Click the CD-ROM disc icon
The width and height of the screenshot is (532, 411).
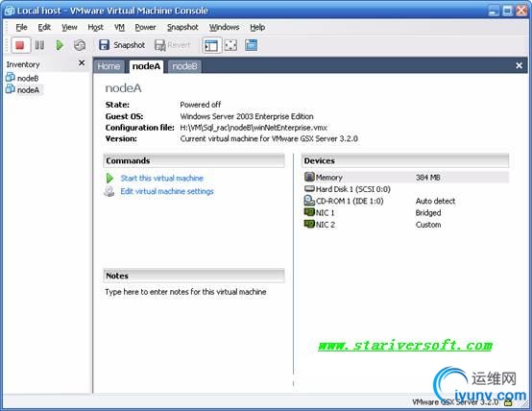309,201
